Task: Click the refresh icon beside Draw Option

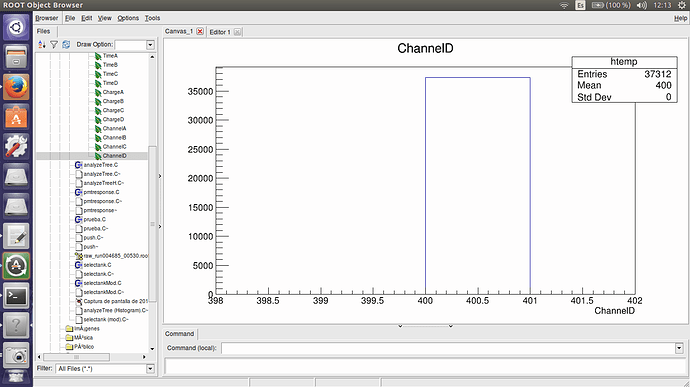Action: tap(66, 44)
